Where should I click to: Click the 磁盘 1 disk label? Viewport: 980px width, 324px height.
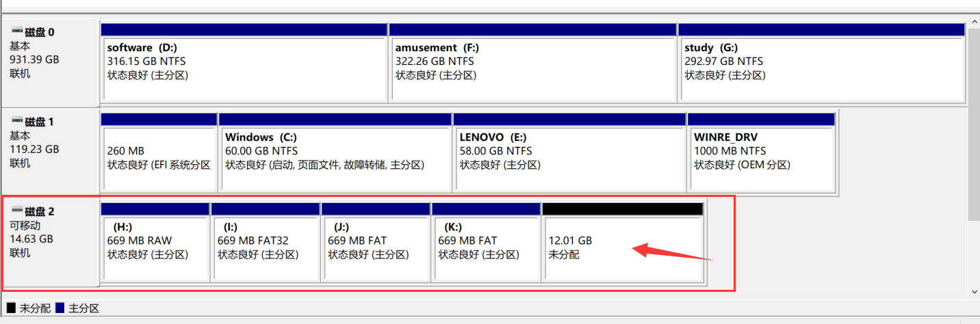point(40,122)
